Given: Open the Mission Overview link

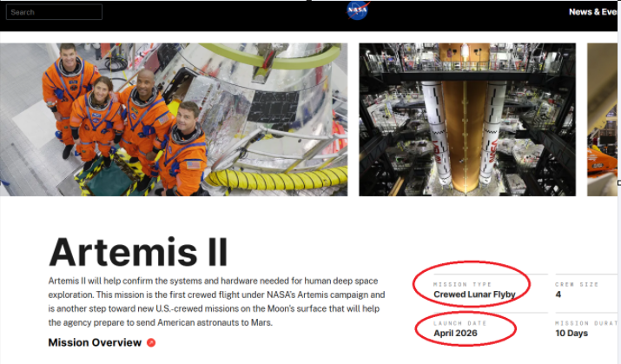Looking at the screenshot, I should (x=95, y=343).
